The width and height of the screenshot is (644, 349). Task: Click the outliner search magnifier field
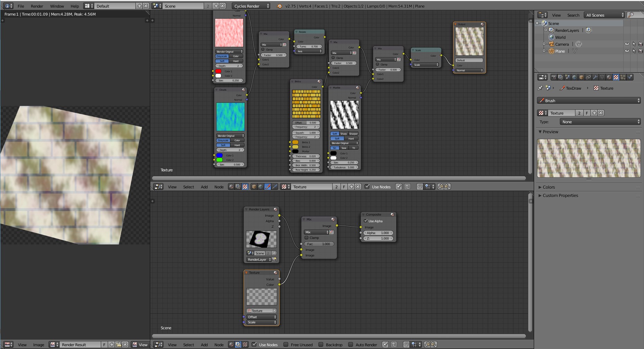click(x=635, y=15)
